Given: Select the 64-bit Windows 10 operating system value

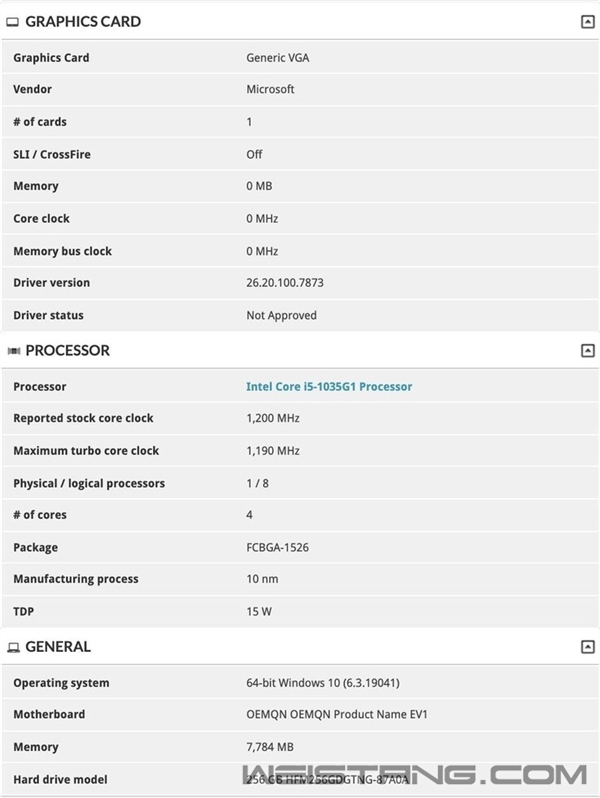Looking at the screenshot, I should click(324, 683).
